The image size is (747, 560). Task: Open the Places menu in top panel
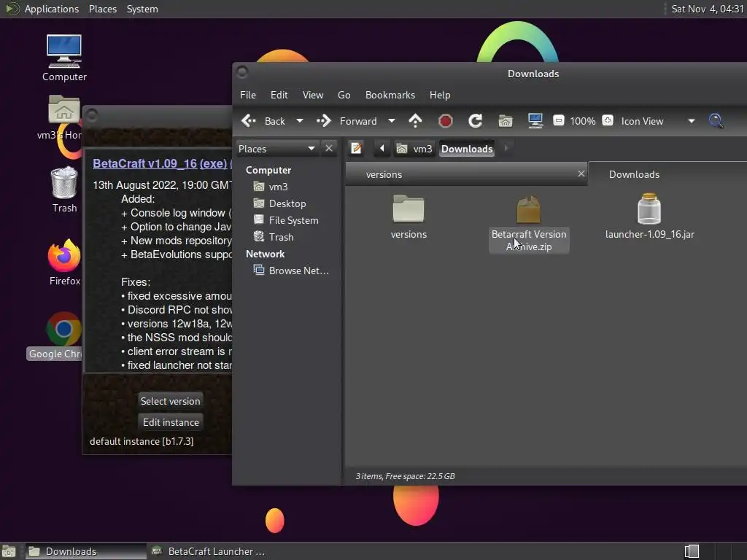tap(103, 9)
